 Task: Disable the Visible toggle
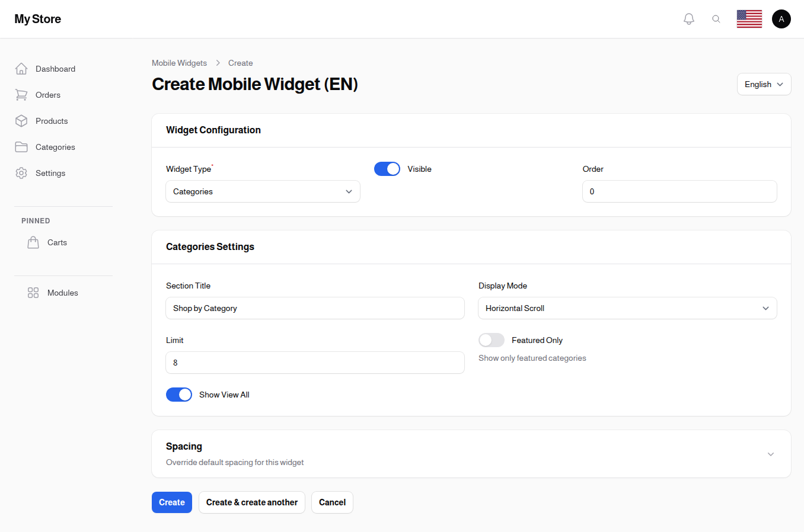coord(387,169)
